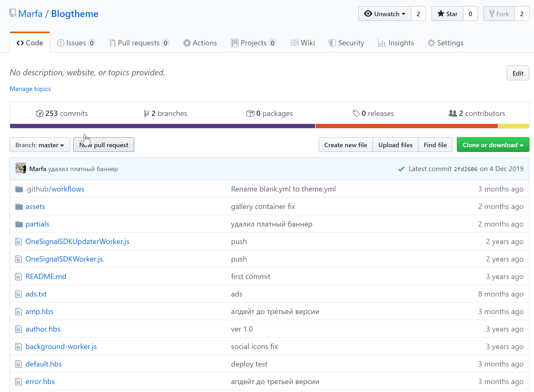Click the releases tag icon
Viewport: 534px width, 392px height.
click(x=356, y=113)
